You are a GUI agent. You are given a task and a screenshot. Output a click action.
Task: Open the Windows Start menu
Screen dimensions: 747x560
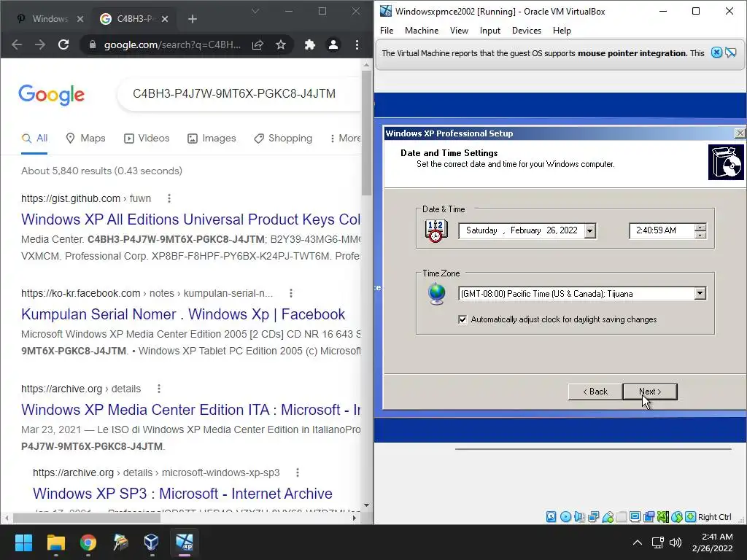coord(23,542)
